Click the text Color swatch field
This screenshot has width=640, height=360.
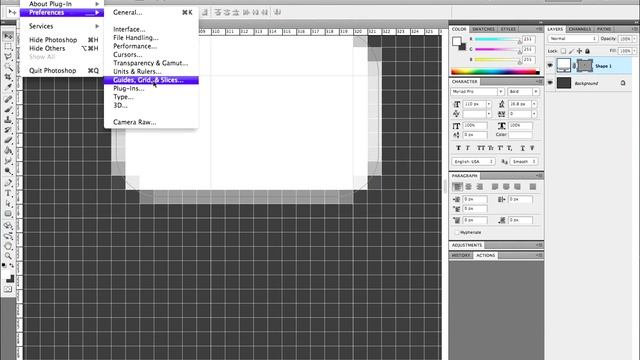point(520,135)
